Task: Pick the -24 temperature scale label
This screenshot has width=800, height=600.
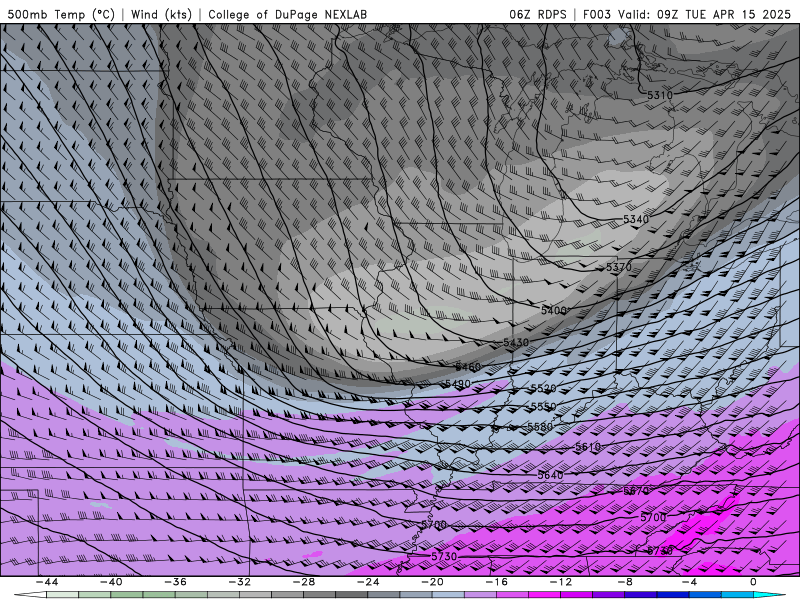Action: 368,582
